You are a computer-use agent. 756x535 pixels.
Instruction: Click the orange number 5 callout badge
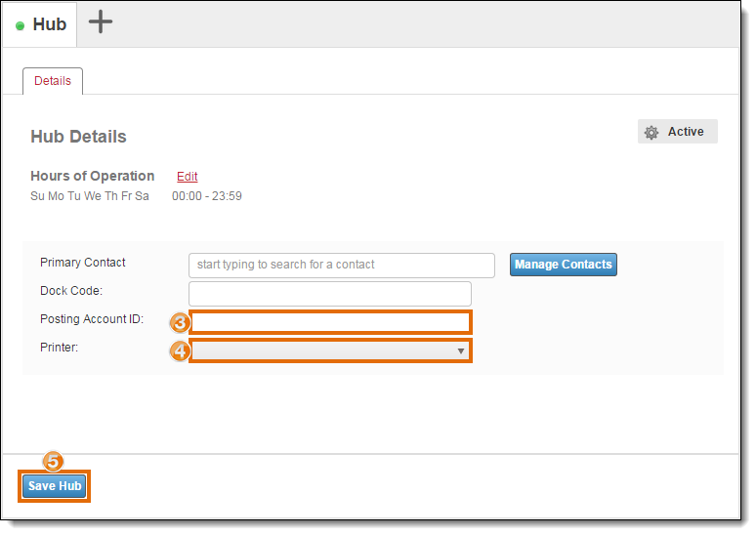53,461
